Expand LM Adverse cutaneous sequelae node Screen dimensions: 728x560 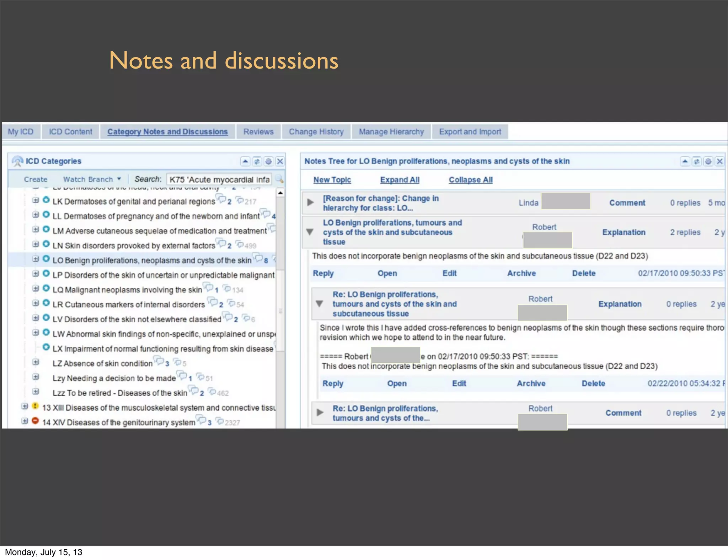(36, 230)
